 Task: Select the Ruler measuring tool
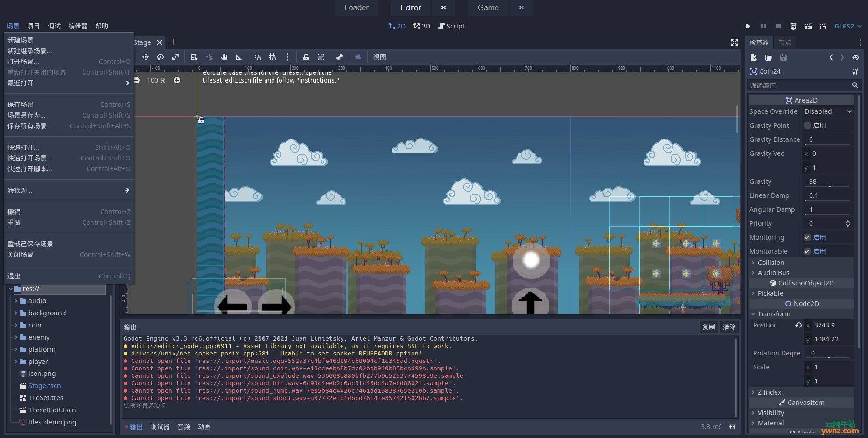238,57
